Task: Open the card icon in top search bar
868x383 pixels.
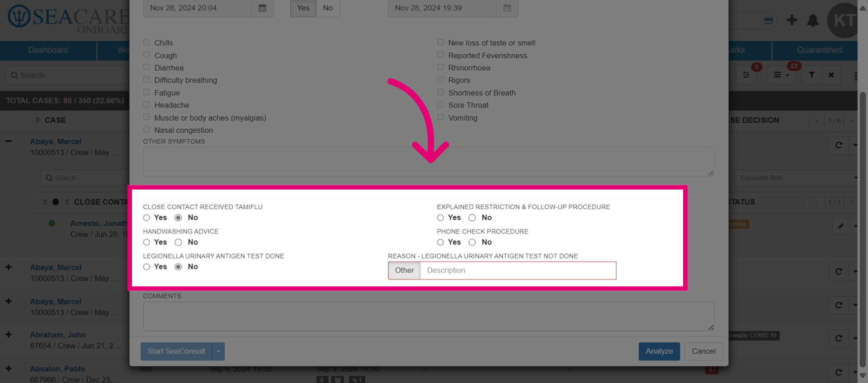Action: (769, 20)
